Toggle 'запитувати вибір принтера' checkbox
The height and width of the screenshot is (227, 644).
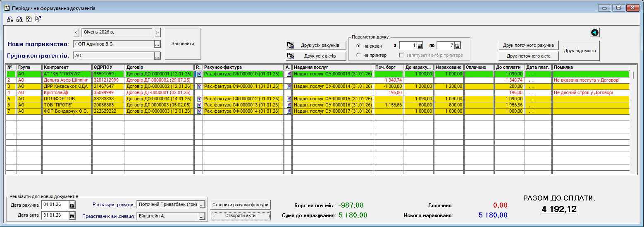(x=401, y=55)
